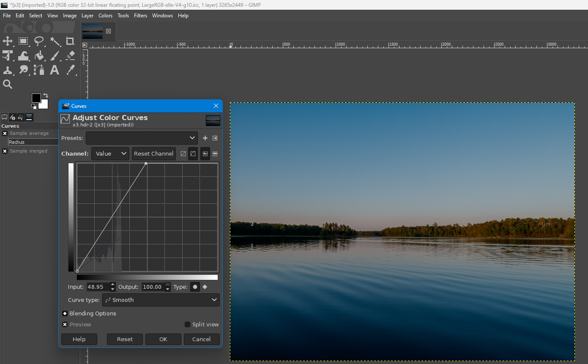Pick the Clone stamp tool
The width and height of the screenshot is (588, 364).
pos(8,70)
